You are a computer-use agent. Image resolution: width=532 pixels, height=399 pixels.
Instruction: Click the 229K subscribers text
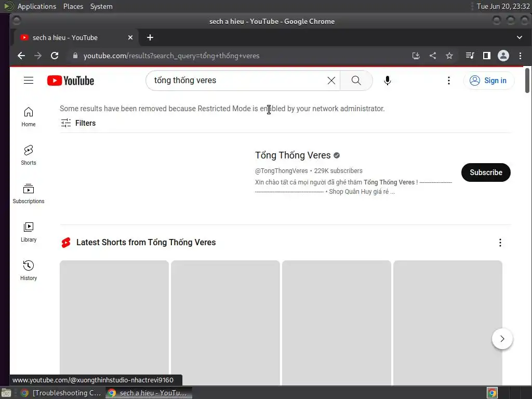(x=338, y=170)
